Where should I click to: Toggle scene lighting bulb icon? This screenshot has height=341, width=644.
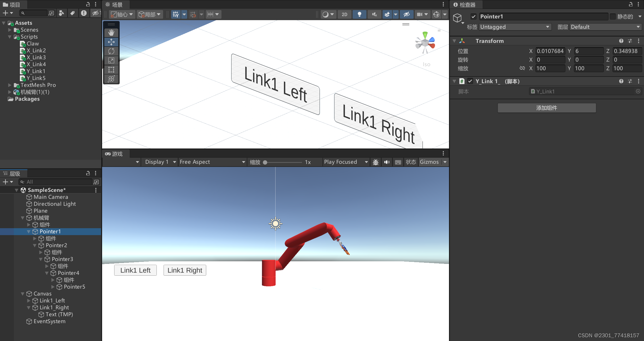click(x=359, y=14)
